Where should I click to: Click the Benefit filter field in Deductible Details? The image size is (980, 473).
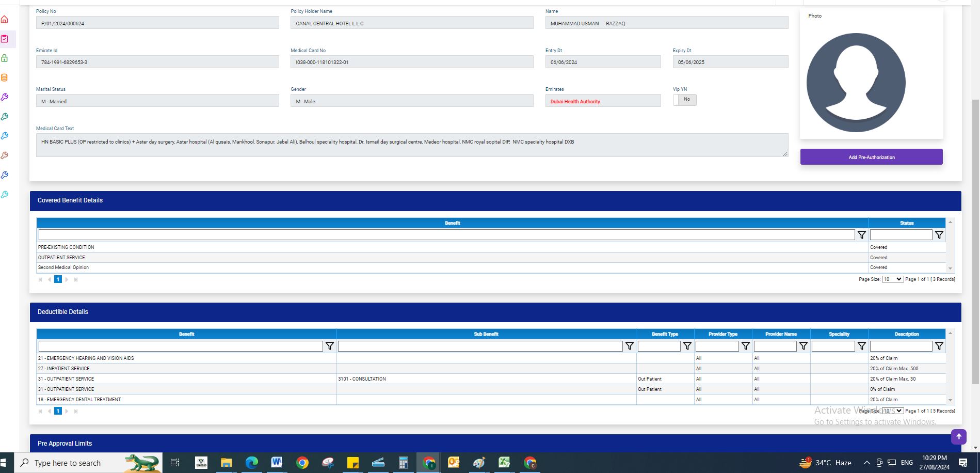click(181, 346)
